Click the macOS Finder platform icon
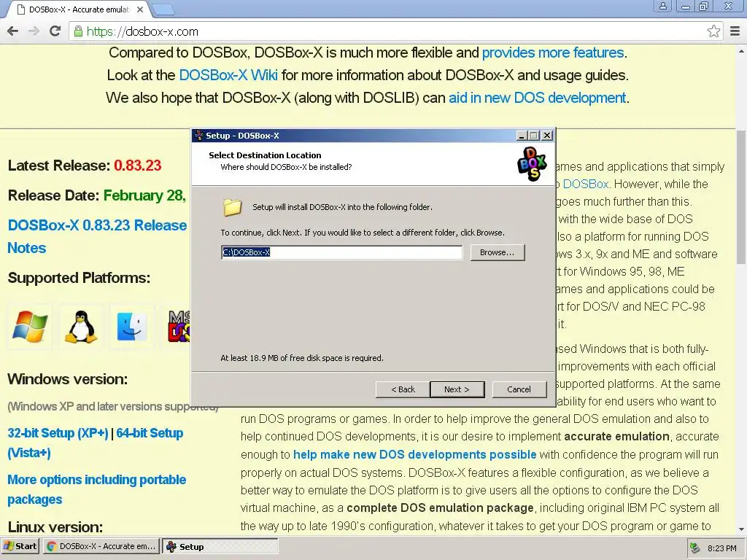Viewport: 747px width, 560px height. [x=131, y=327]
